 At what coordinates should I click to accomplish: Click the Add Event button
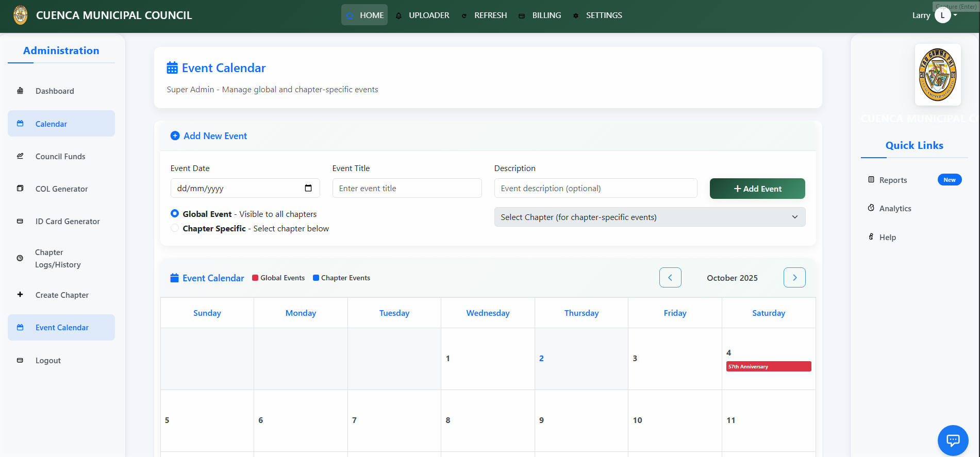(x=757, y=189)
